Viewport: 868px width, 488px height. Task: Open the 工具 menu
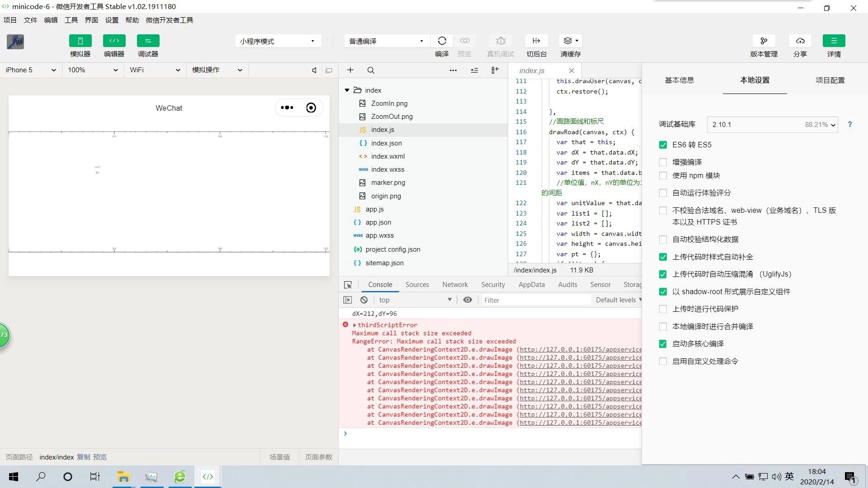tap(71, 20)
